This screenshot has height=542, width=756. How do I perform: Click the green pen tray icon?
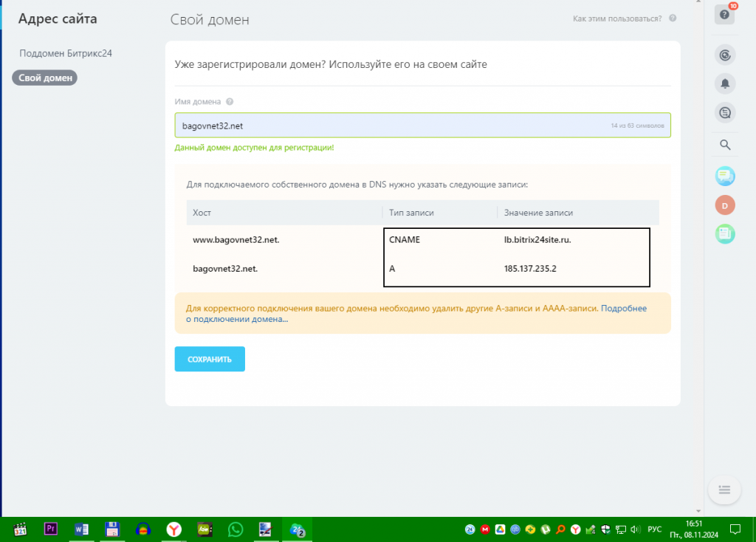point(590,529)
